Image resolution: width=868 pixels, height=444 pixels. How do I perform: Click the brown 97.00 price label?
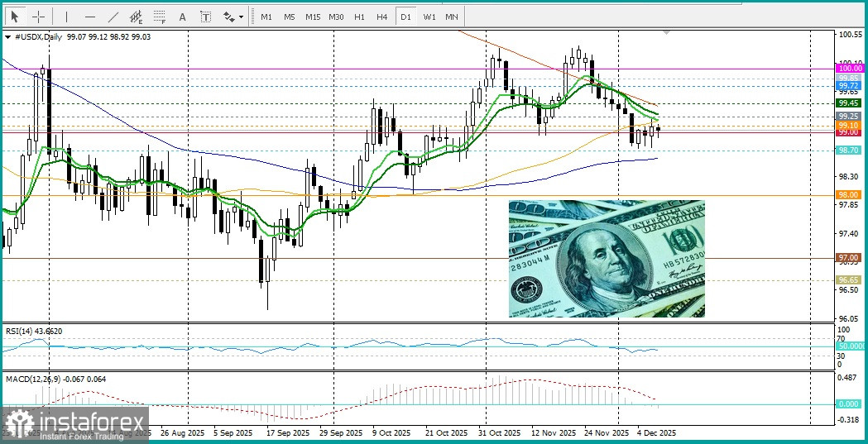pyautogui.click(x=848, y=258)
